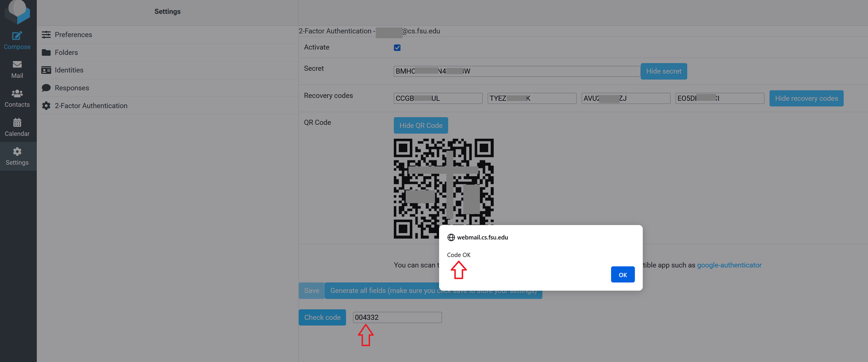Open the Contacts section
Viewport: 868px width, 362px height.
tap(17, 98)
